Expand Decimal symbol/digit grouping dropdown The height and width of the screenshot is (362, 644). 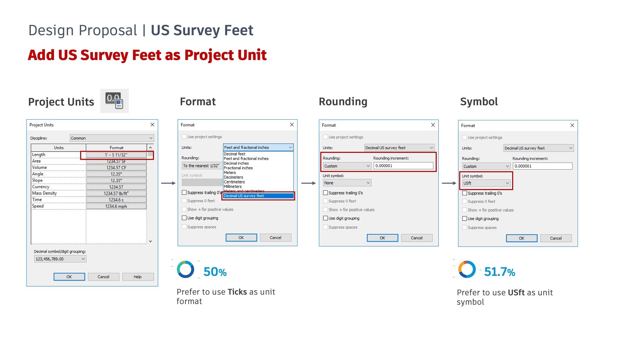60,259
